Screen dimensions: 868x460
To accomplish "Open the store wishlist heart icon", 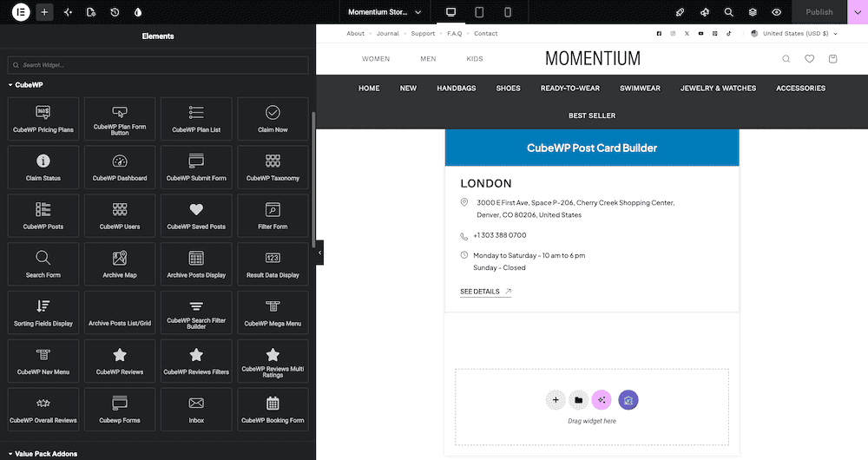I will pos(809,59).
